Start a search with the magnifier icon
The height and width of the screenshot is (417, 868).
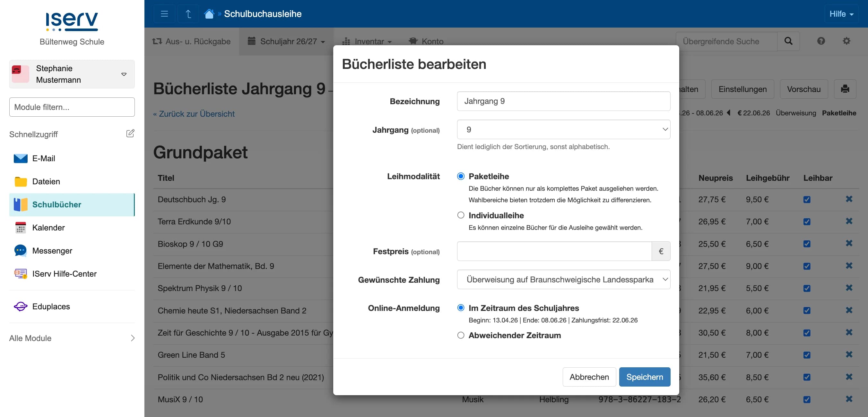(x=788, y=41)
